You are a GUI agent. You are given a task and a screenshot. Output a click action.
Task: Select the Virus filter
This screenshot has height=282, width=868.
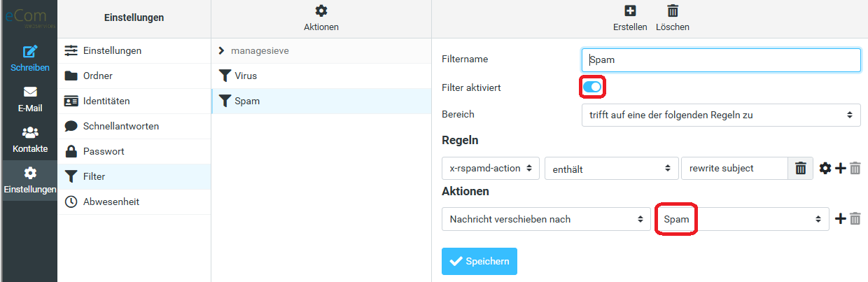point(321,76)
